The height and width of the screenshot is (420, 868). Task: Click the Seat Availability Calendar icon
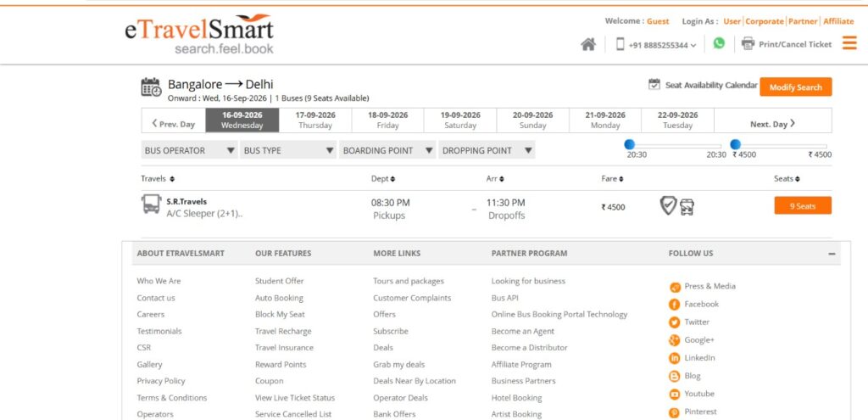(654, 84)
